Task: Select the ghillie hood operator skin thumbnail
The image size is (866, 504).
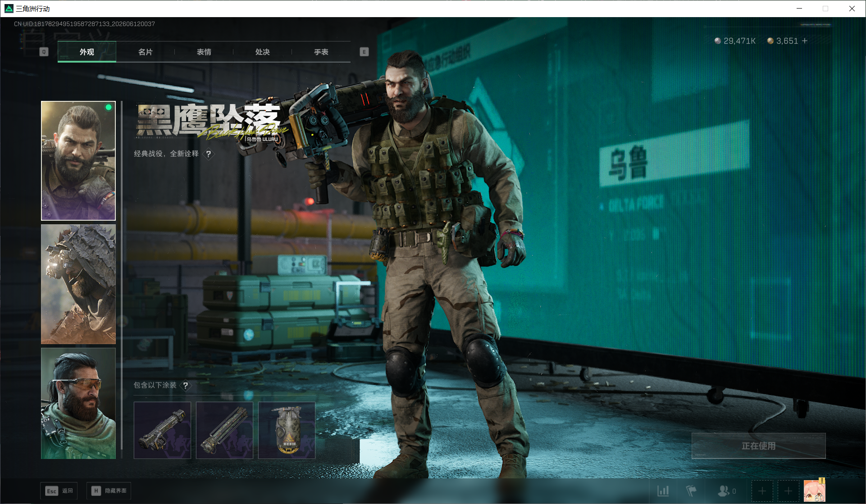Action: point(78,284)
